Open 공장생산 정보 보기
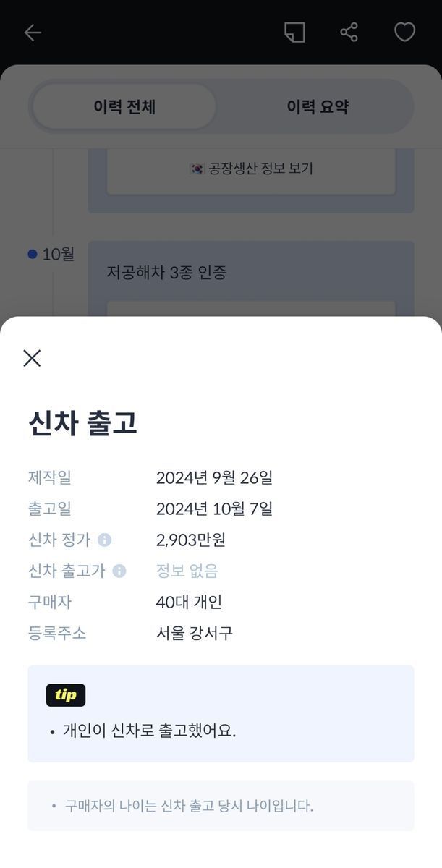 [x=251, y=169]
